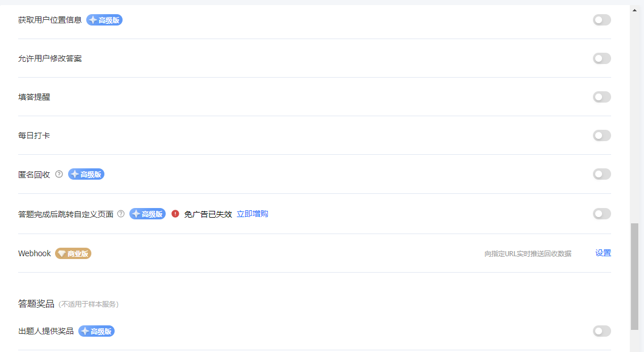The image size is (644, 352).
Task: Toggle the 填答提醒 switch
Action: pos(601,97)
